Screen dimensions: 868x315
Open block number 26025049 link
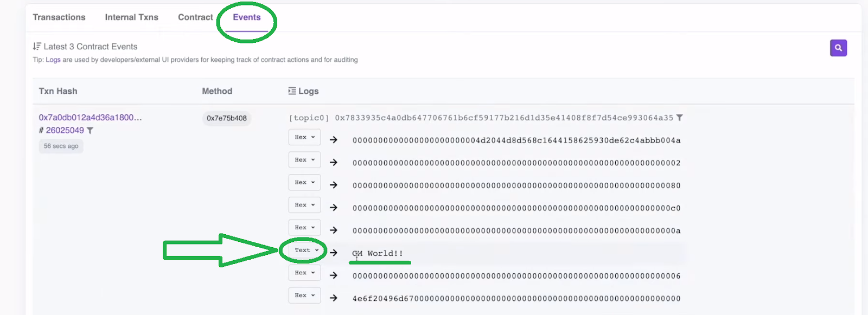[65, 131]
